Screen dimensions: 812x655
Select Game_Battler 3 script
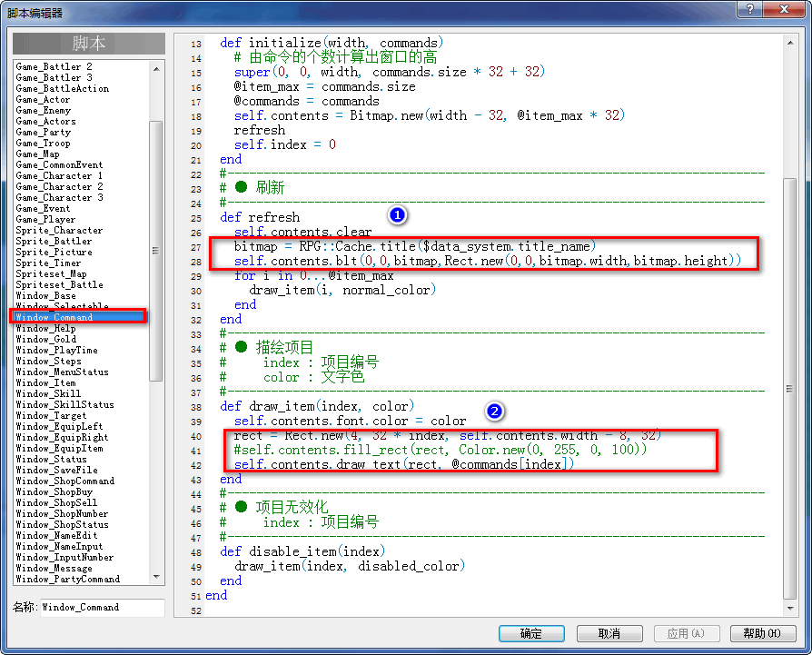point(54,77)
